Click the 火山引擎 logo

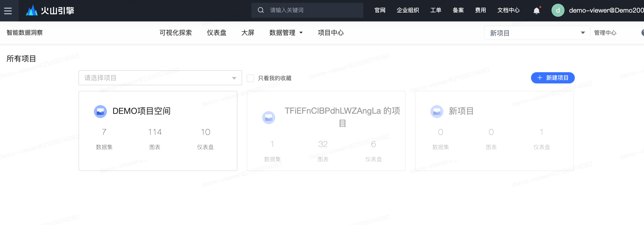50,10
